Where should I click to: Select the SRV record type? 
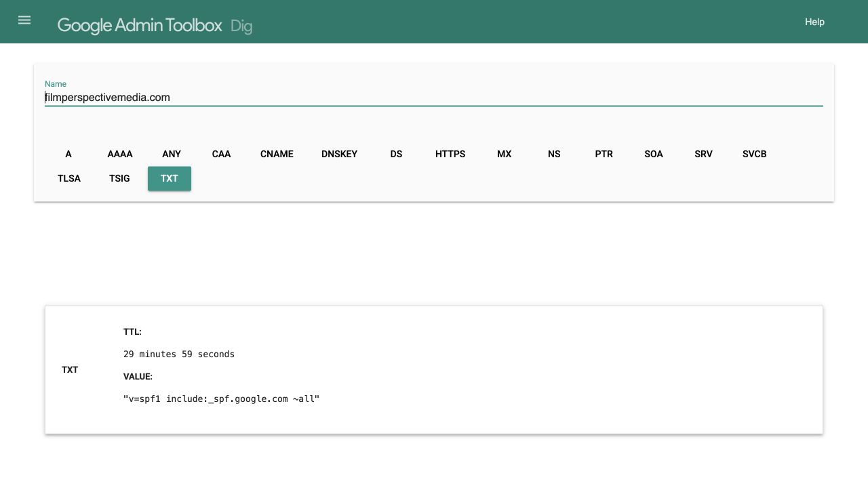[703, 154]
